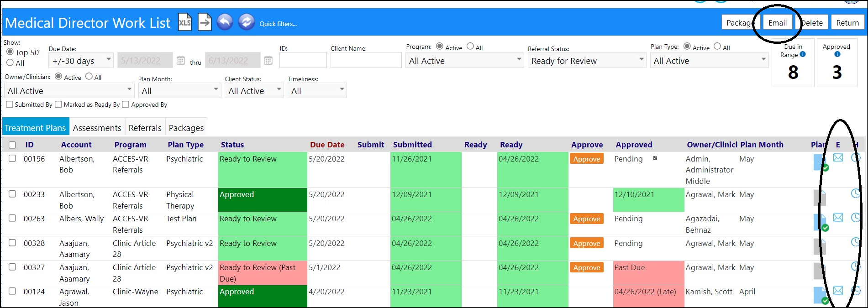Sort by the Due Date column header
This screenshot has width=868, height=308.
pos(327,145)
